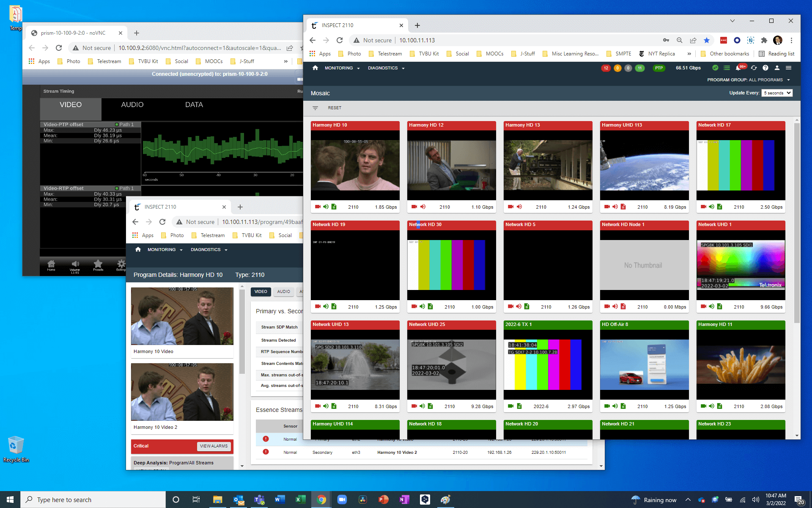Expand more bookmarks chevron in the noVNC window
Viewport: 812px width, 508px height.
286,61
